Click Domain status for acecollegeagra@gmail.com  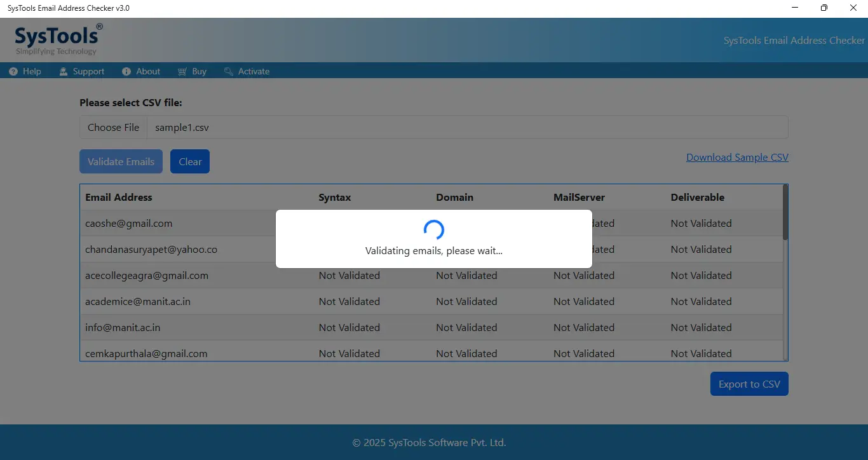pyautogui.click(x=466, y=276)
